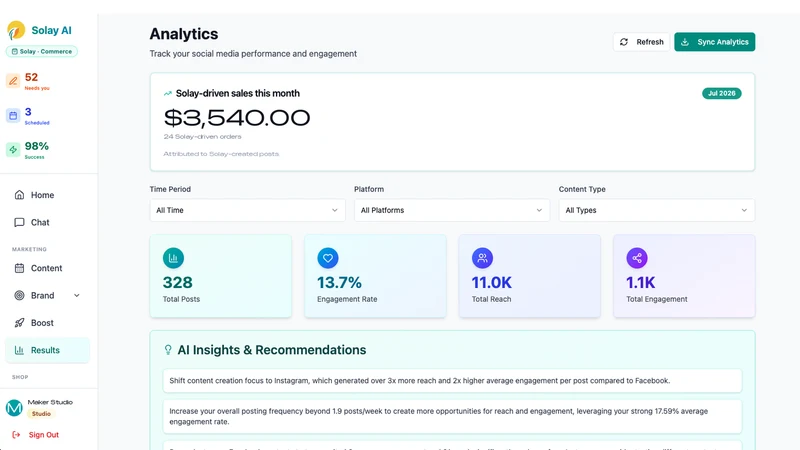The width and height of the screenshot is (800, 450).
Task: Open Chat from the sidebar
Action: tap(47, 222)
